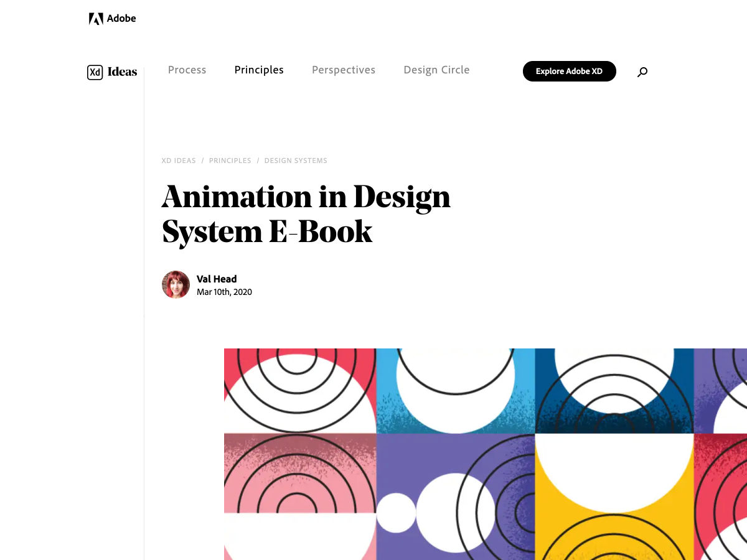Click the XD IDEAS breadcrumb

click(x=179, y=161)
